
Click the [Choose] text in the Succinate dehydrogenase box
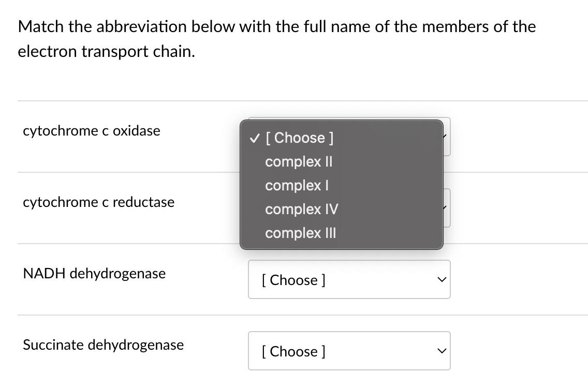point(293,351)
